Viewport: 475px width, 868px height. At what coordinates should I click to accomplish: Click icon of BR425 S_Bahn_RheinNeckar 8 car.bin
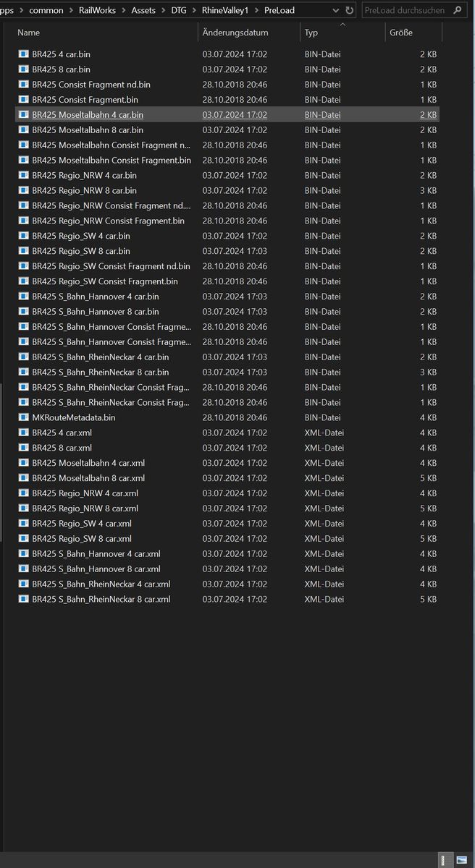coord(23,373)
